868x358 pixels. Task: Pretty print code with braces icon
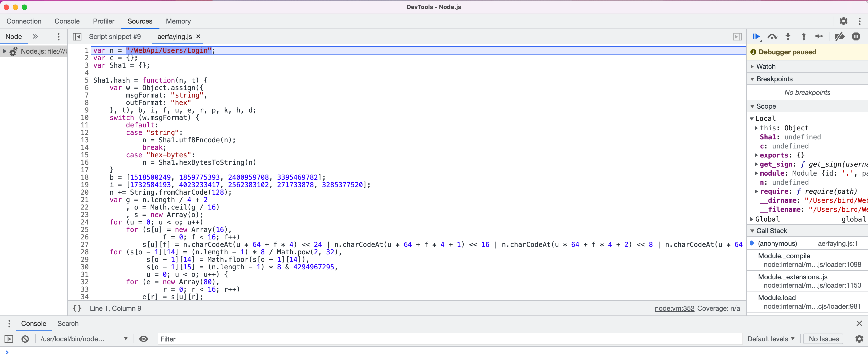pyautogui.click(x=77, y=308)
